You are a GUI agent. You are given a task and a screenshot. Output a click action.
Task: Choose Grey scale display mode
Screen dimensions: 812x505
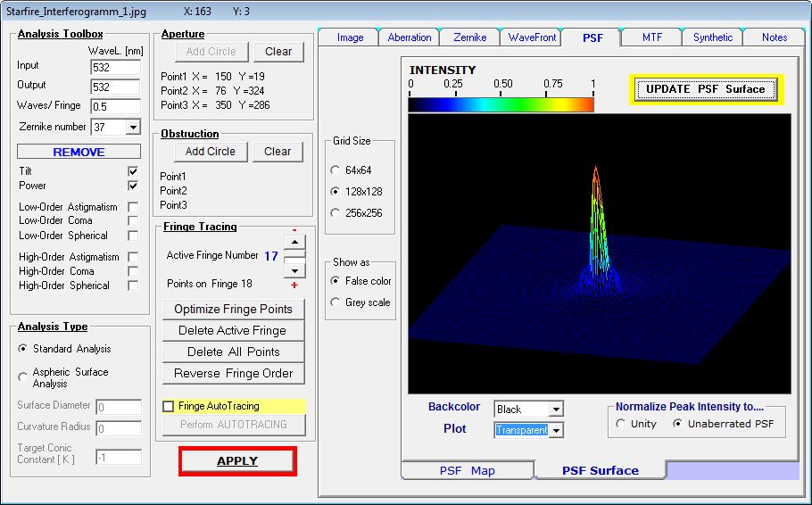pyautogui.click(x=336, y=302)
